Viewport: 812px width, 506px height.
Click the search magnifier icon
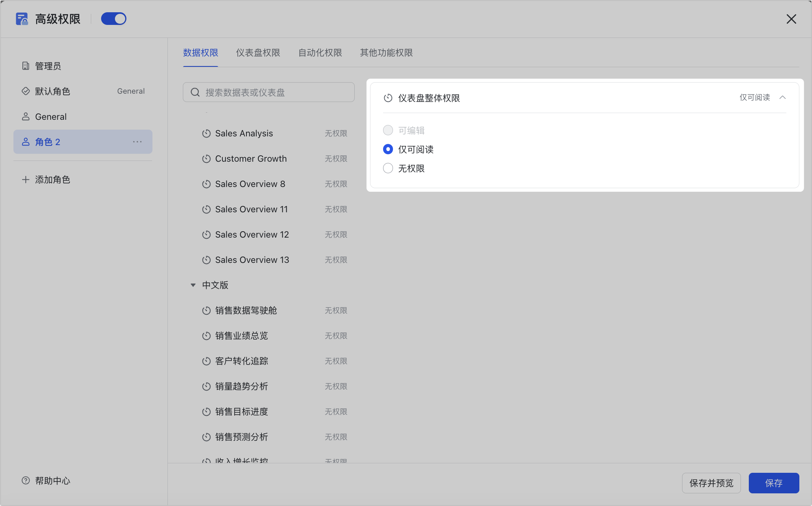pyautogui.click(x=195, y=93)
